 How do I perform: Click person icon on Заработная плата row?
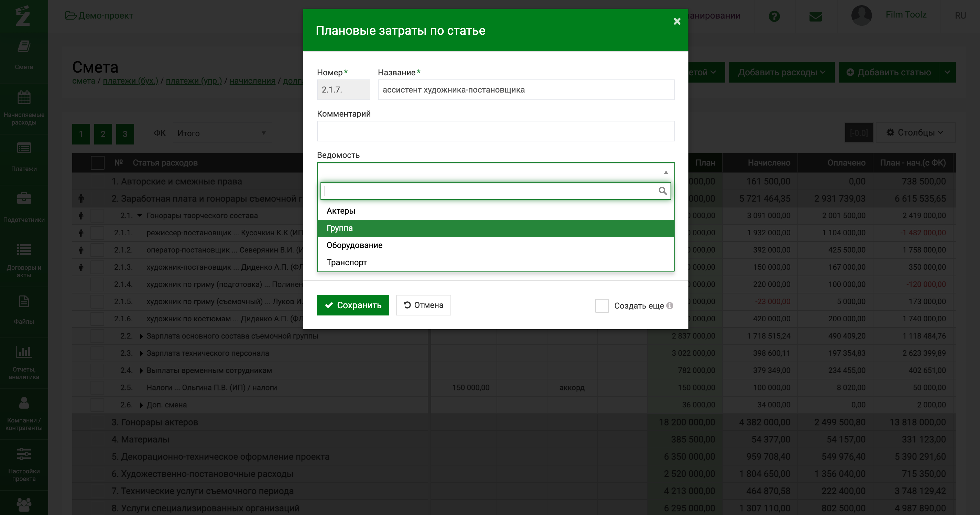[81, 198]
